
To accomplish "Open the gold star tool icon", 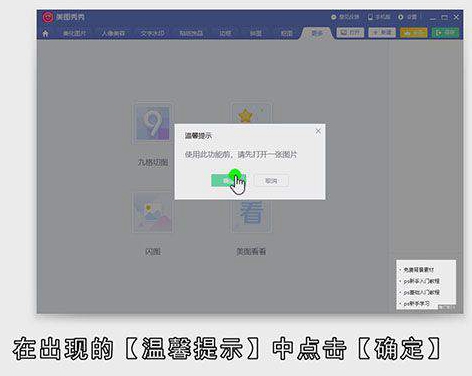I will pos(251,113).
